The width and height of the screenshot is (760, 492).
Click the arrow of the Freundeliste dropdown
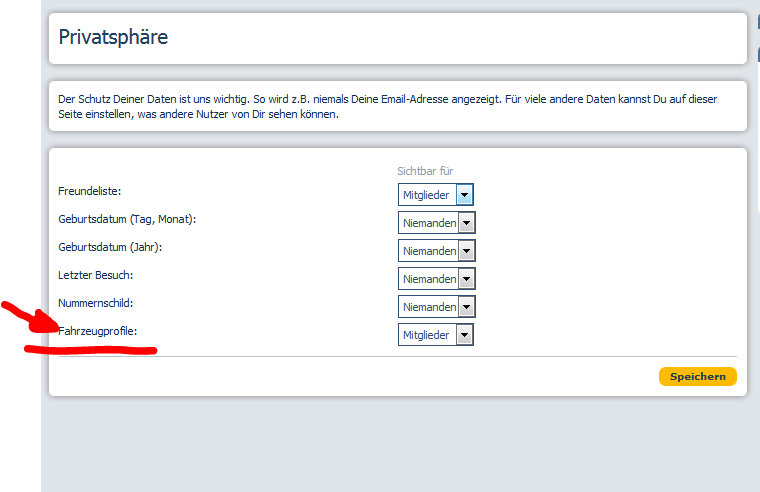tap(465, 195)
